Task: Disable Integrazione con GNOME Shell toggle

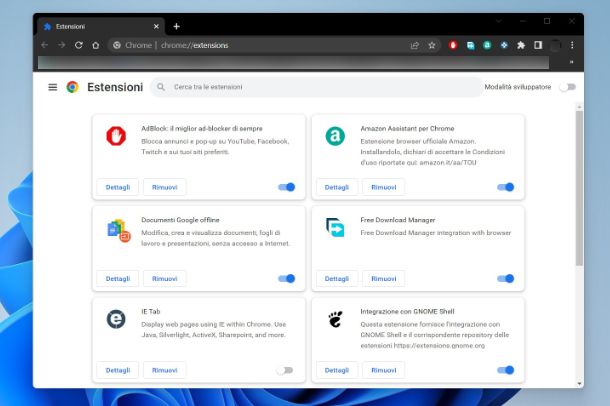Action: click(506, 370)
